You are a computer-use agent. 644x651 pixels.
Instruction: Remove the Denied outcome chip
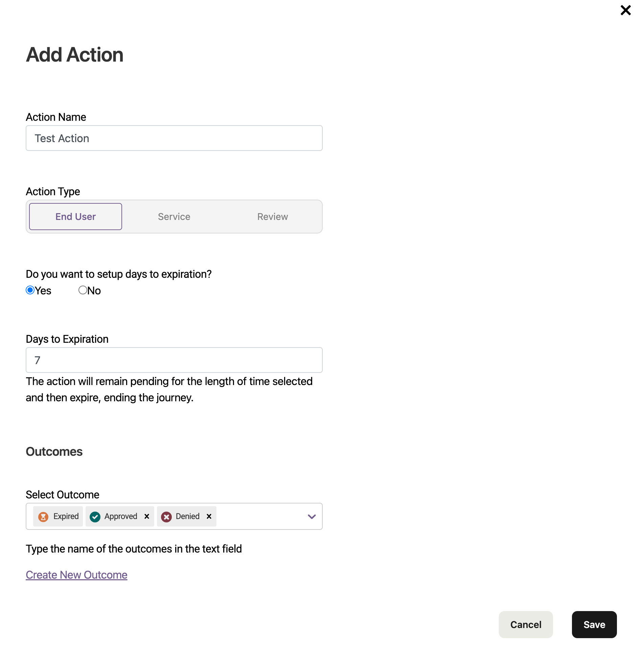pos(209,516)
